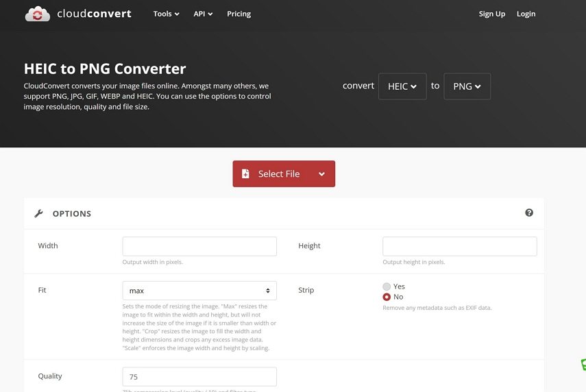Select No for Strip metadata
Viewport: 586px width, 392px height.
(387, 297)
